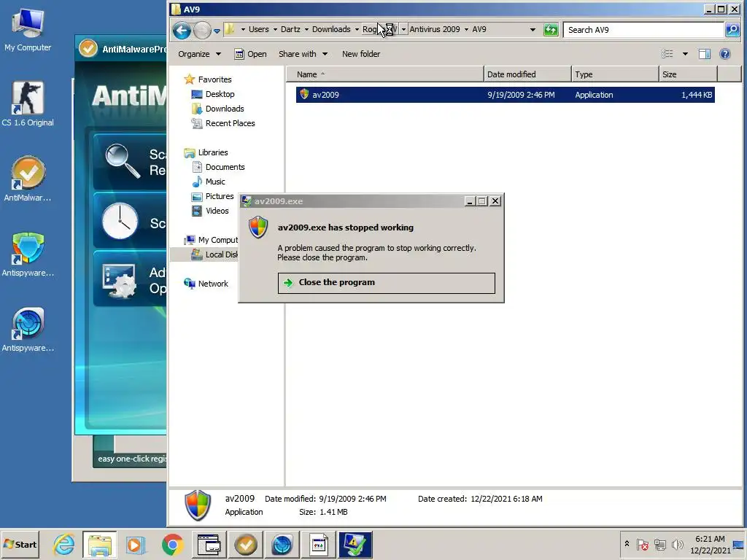
Task: Expand dropdown arrow after Users breadcrumb
Action: (x=275, y=29)
